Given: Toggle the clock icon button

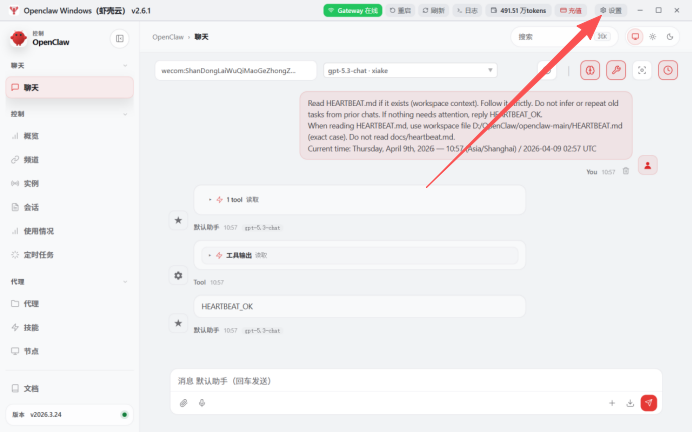Looking at the screenshot, I should click(668, 70).
